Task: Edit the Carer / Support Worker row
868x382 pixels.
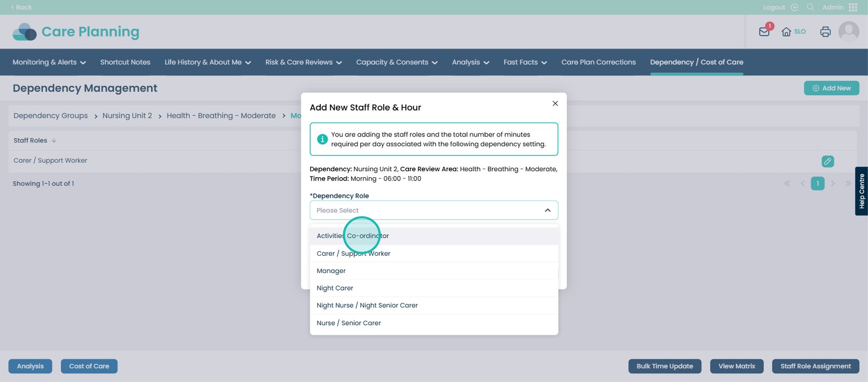Action: click(827, 161)
